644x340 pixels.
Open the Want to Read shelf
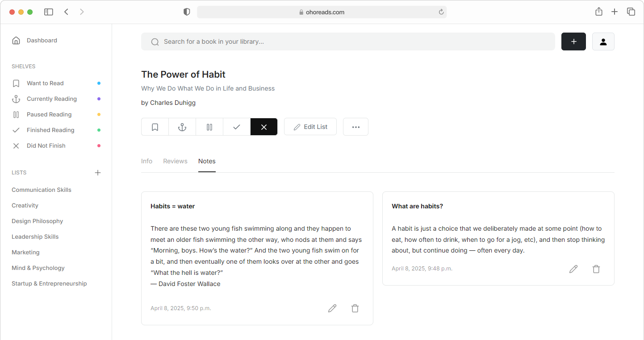(x=45, y=83)
